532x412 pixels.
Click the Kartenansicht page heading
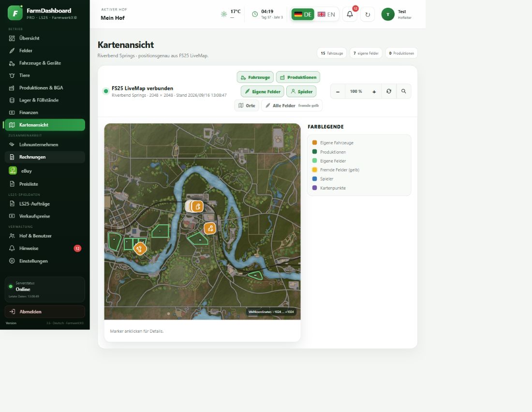pyautogui.click(x=126, y=45)
